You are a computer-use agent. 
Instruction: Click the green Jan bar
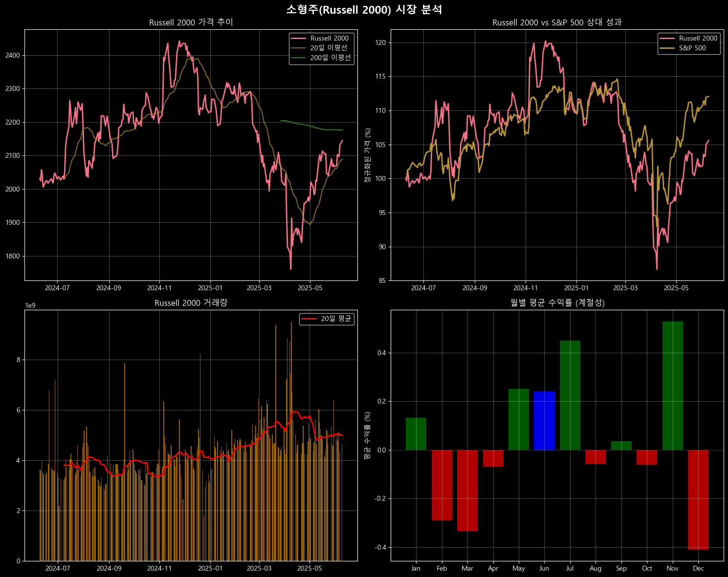pos(416,434)
